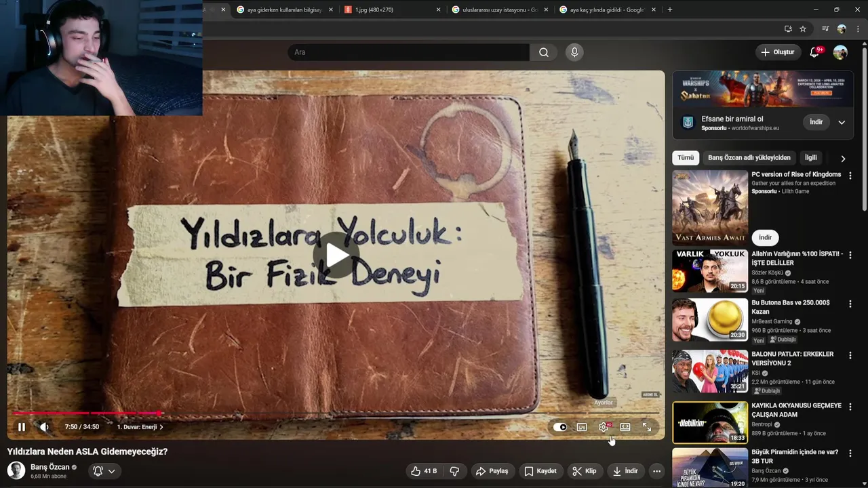868x488 pixels.
Task: Expand the World of Warships ad chevron
Action: click(842, 122)
